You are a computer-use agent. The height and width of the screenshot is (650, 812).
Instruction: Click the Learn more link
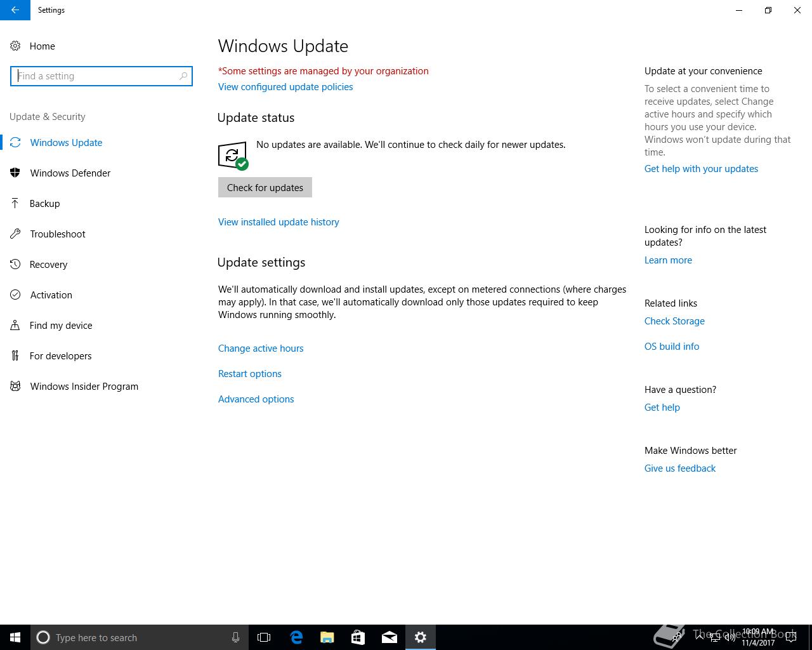pyautogui.click(x=668, y=260)
